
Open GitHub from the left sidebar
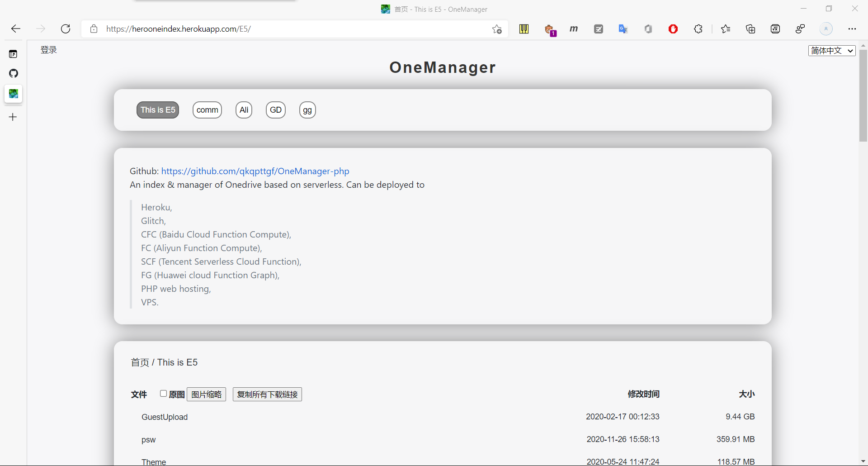click(x=14, y=73)
